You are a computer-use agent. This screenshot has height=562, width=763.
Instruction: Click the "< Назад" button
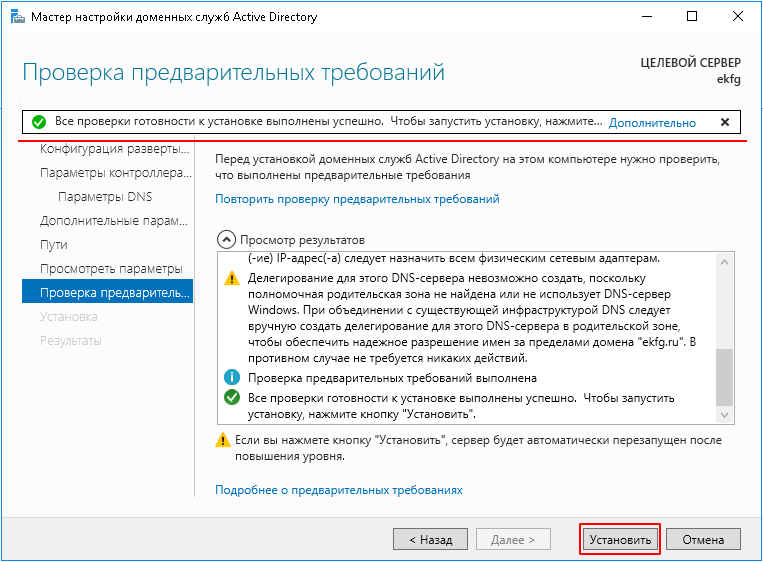(431, 539)
